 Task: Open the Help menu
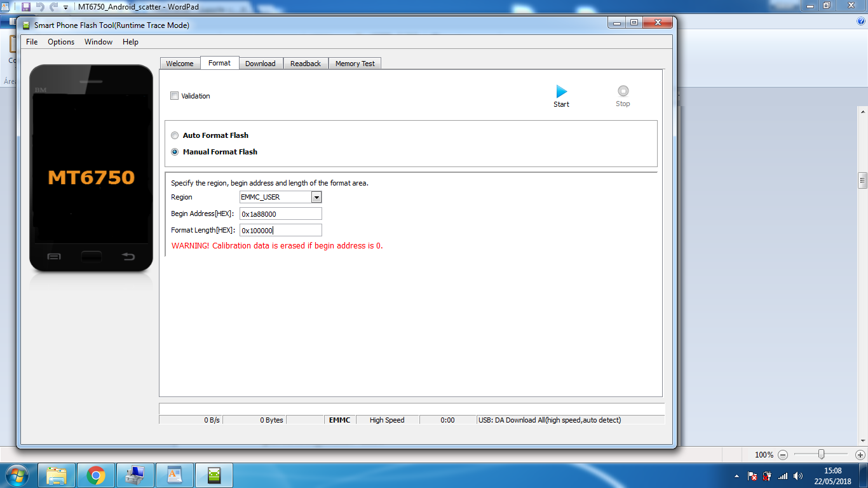pyautogui.click(x=130, y=42)
